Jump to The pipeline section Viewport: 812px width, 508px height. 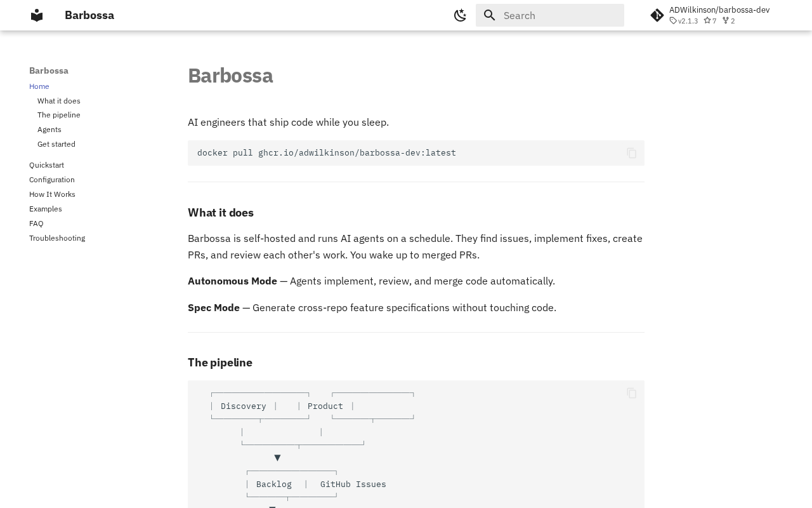[59, 115]
